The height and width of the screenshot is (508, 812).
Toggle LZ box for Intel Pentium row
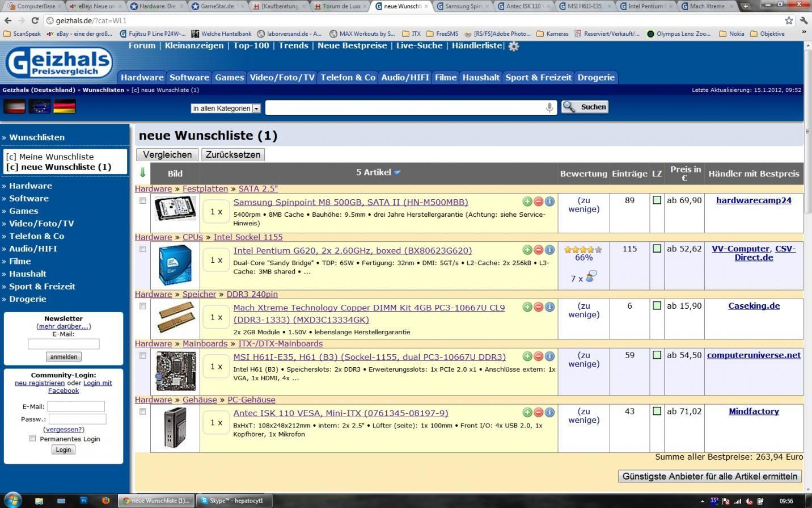(x=657, y=249)
